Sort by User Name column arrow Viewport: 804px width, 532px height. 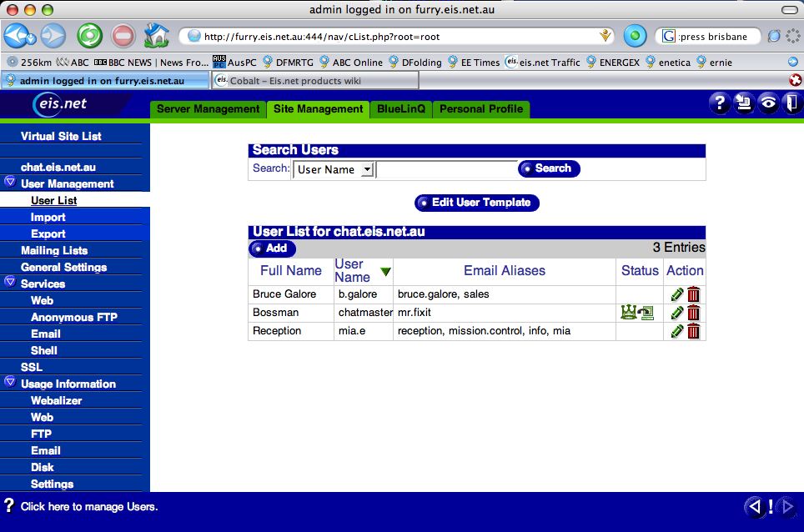click(385, 271)
